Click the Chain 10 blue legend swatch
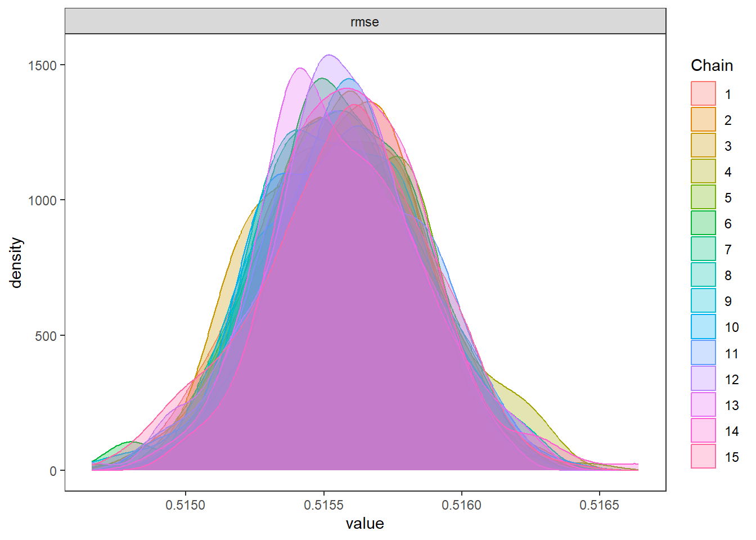Screen dimensions: 756x540 point(703,327)
